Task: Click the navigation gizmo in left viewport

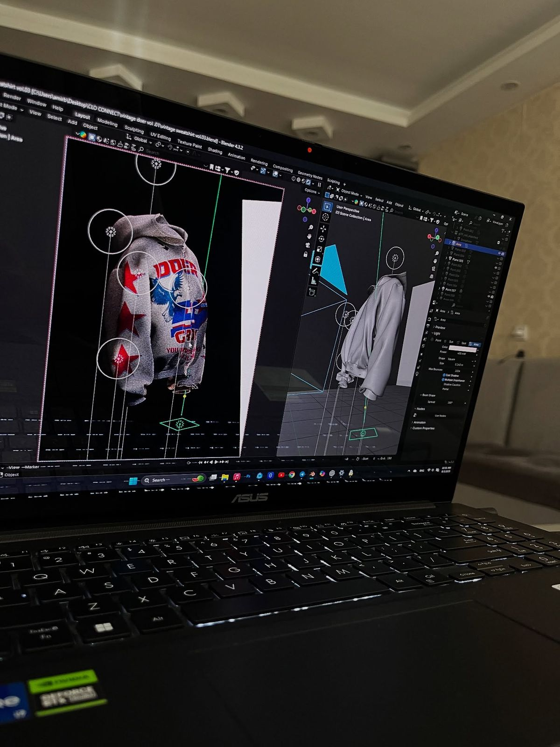Action: coord(307,209)
